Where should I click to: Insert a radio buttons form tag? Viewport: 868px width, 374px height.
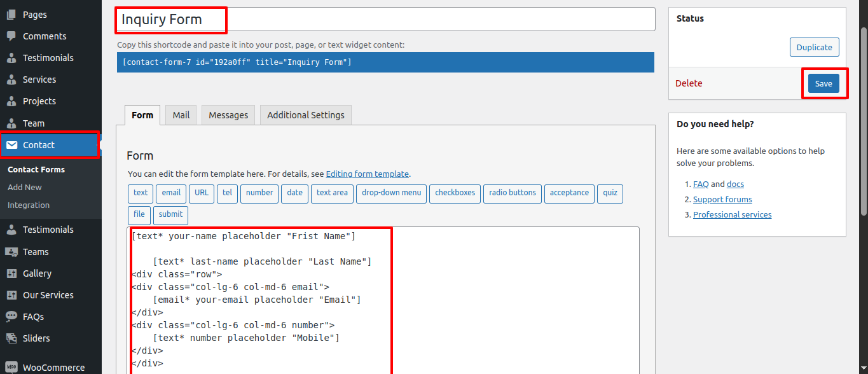click(x=513, y=193)
